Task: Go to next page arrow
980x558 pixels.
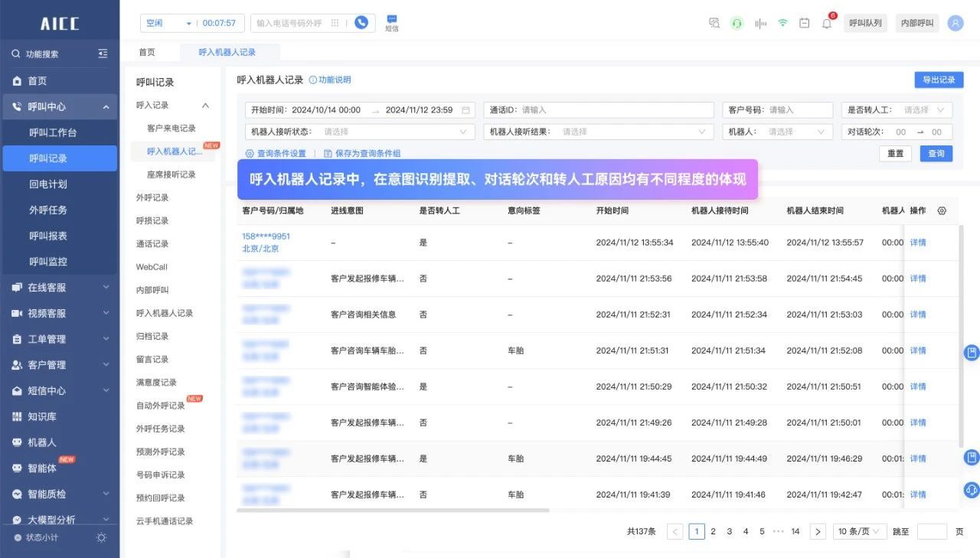Action: (x=818, y=531)
